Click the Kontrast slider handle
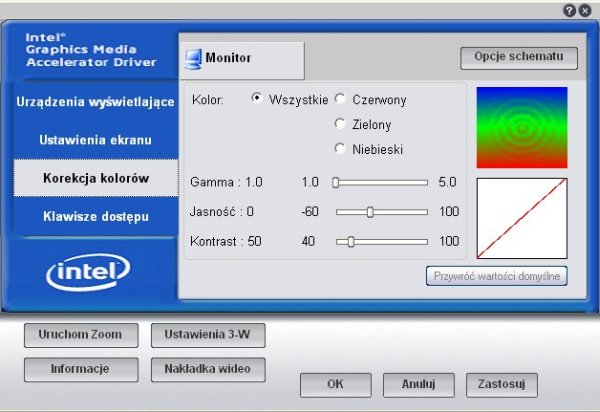This screenshot has width=600, height=412. click(351, 242)
